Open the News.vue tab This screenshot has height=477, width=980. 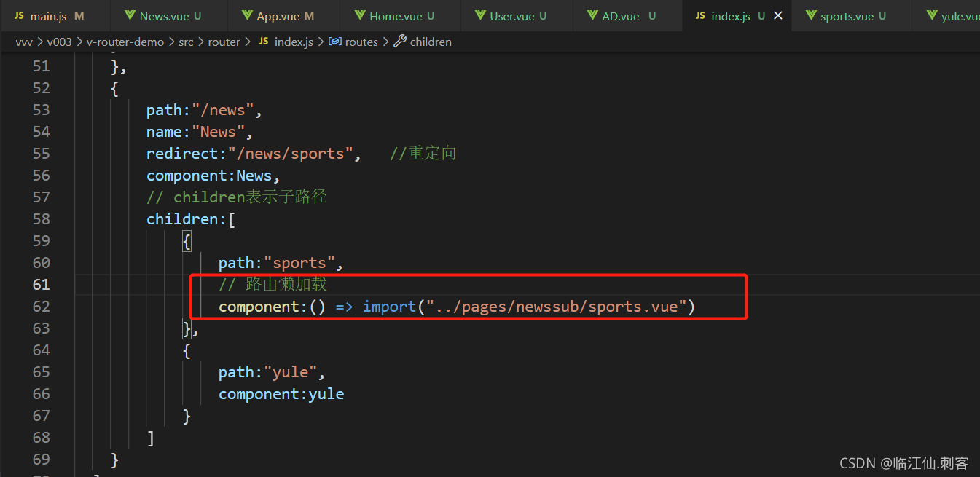(x=170, y=16)
